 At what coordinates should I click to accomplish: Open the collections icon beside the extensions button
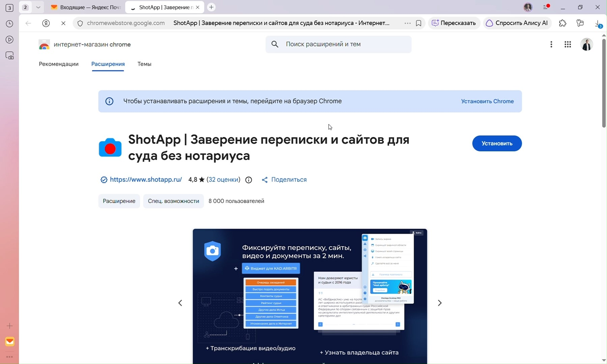point(580,23)
